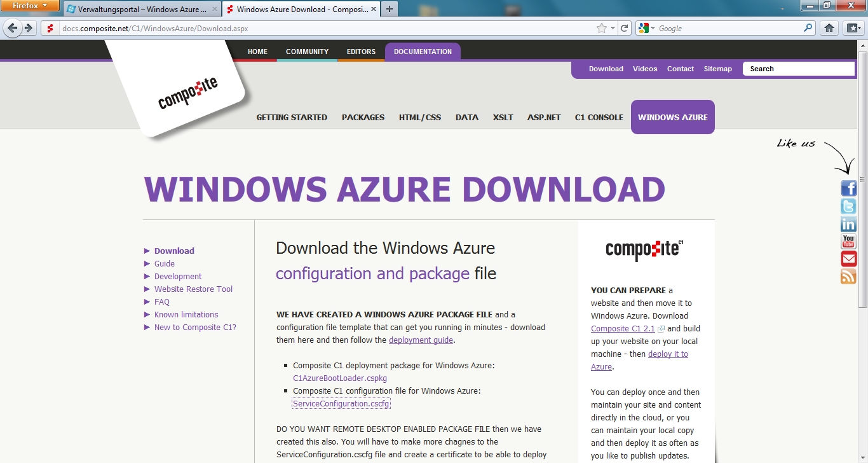Click the Facebook share icon
868x463 pixels.
pyautogui.click(x=848, y=188)
